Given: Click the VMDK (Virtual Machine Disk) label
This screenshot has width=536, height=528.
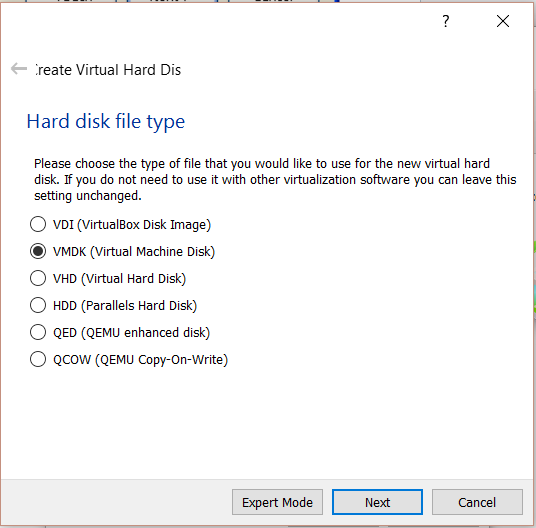Looking at the screenshot, I should coord(134,252).
